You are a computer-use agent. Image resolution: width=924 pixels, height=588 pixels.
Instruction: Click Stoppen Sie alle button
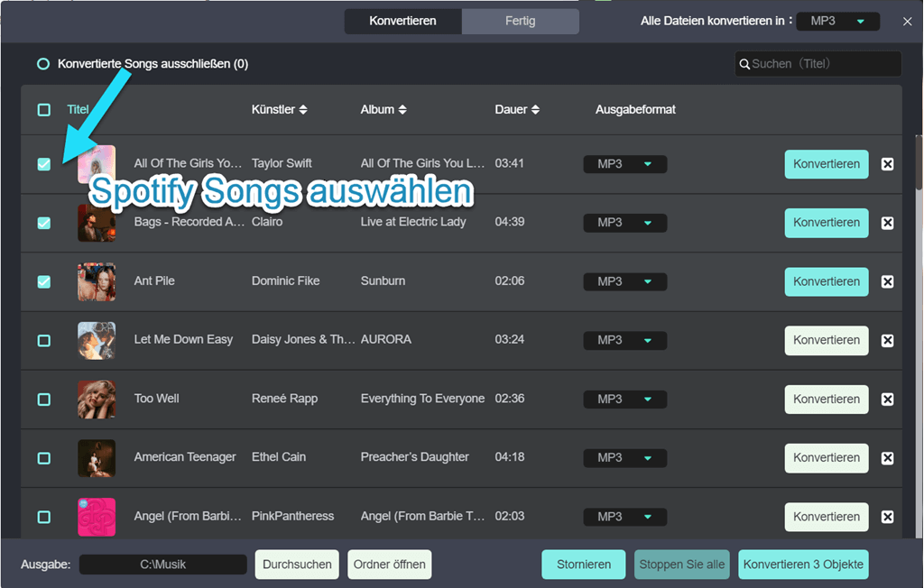click(x=682, y=565)
